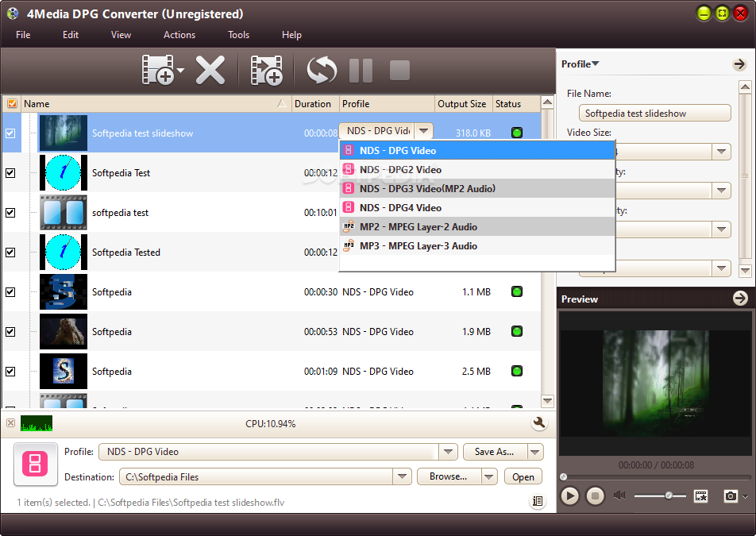Open the Browse dropdown arrow
The height and width of the screenshot is (536, 756).
489,476
